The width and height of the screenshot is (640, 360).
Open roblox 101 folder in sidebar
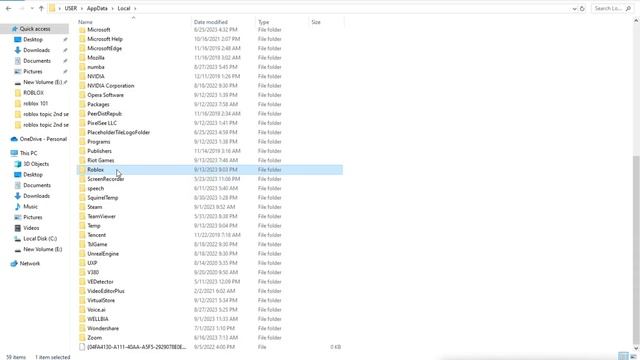(35, 103)
